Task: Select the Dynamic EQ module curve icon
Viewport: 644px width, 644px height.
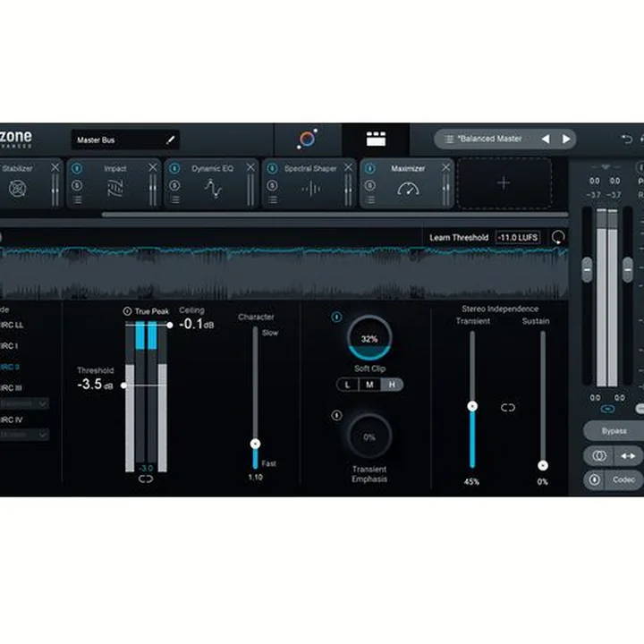Action: pos(213,189)
